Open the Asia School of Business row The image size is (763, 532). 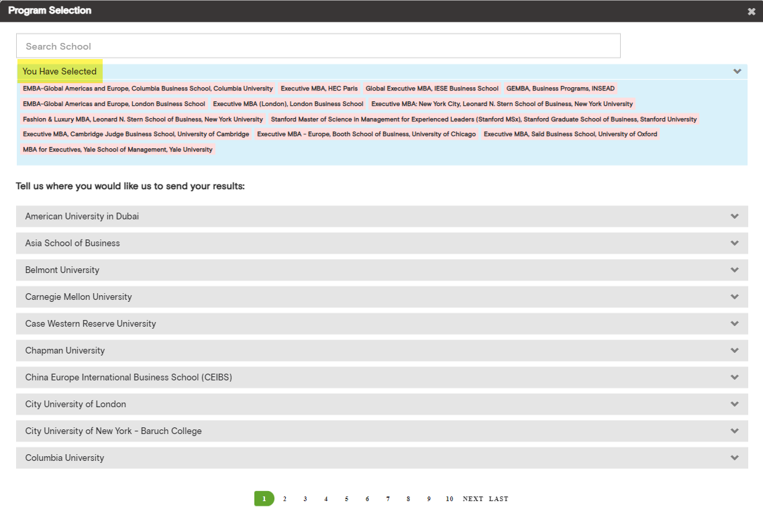coord(382,243)
